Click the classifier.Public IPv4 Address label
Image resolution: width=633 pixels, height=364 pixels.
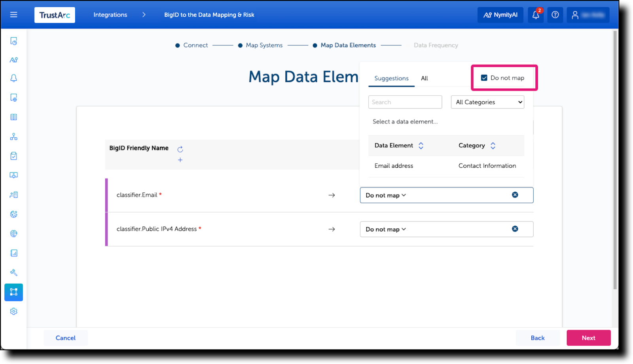click(157, 229)
